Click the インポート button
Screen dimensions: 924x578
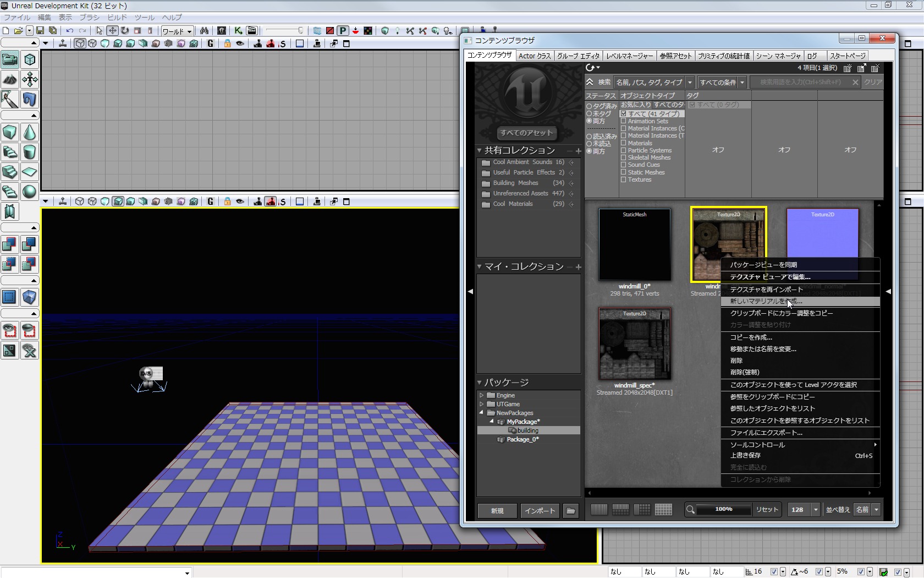point(540,511)
